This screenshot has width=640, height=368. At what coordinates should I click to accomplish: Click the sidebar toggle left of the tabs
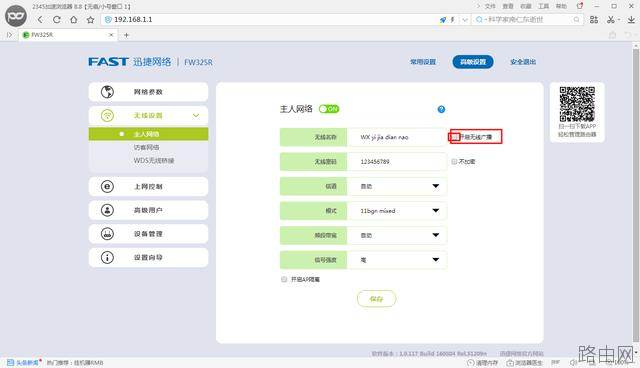9,35
